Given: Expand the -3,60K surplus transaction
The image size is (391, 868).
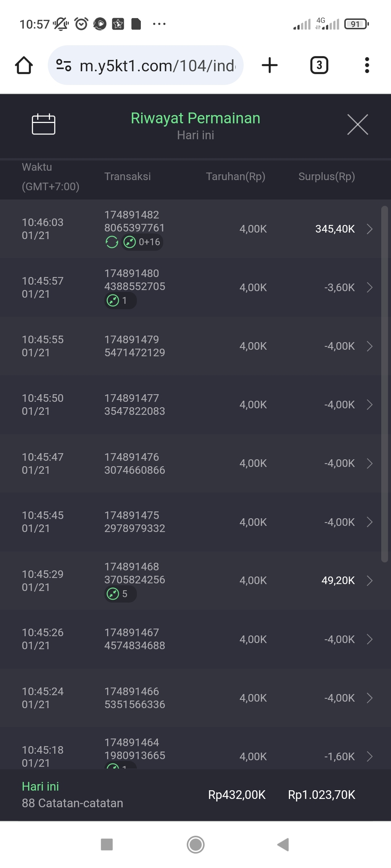Looking at the screenshot, I should [x=369, y=288].
